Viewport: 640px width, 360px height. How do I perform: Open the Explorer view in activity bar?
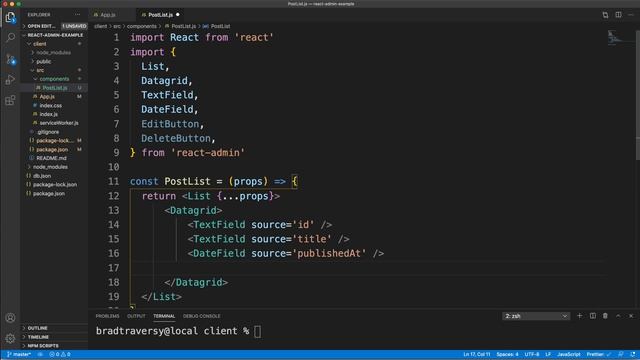(10, 17)
